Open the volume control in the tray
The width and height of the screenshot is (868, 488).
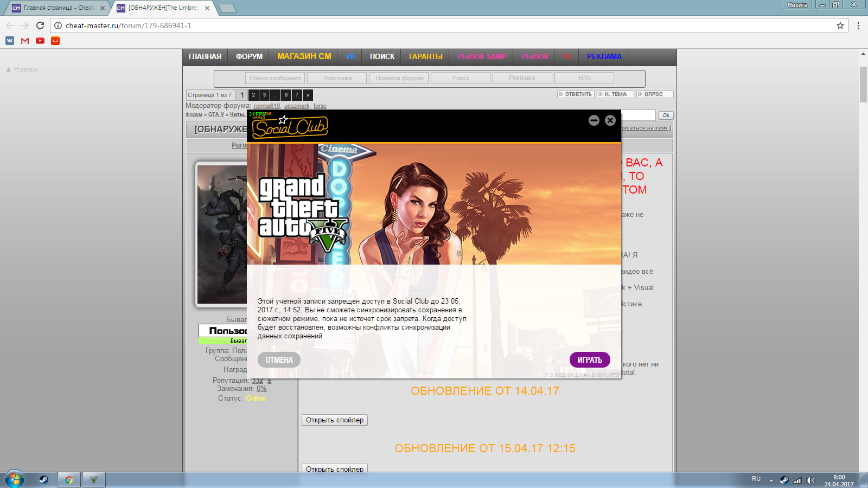(x=810, y=480)
